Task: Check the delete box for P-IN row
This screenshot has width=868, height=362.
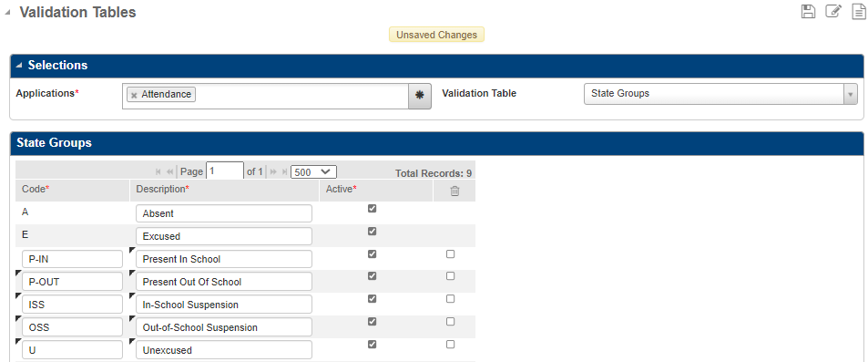Action: tap(450, 253)
